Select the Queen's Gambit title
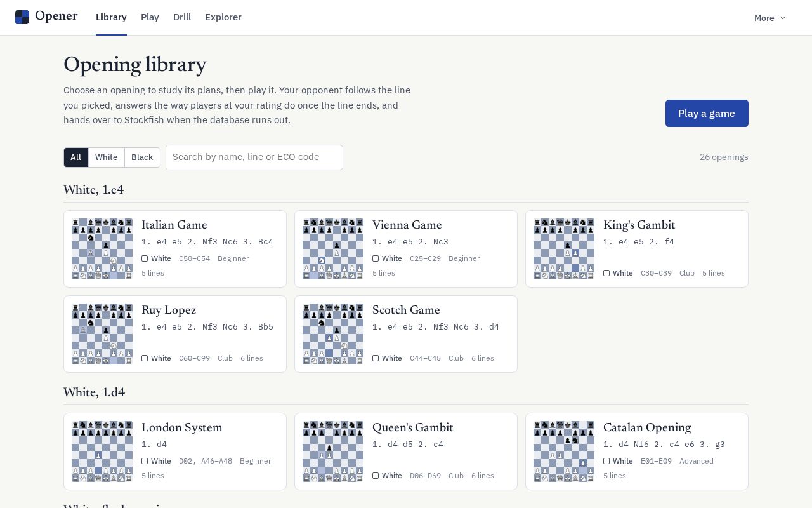Viewport: 812px width, 508px height. point(413,427)
